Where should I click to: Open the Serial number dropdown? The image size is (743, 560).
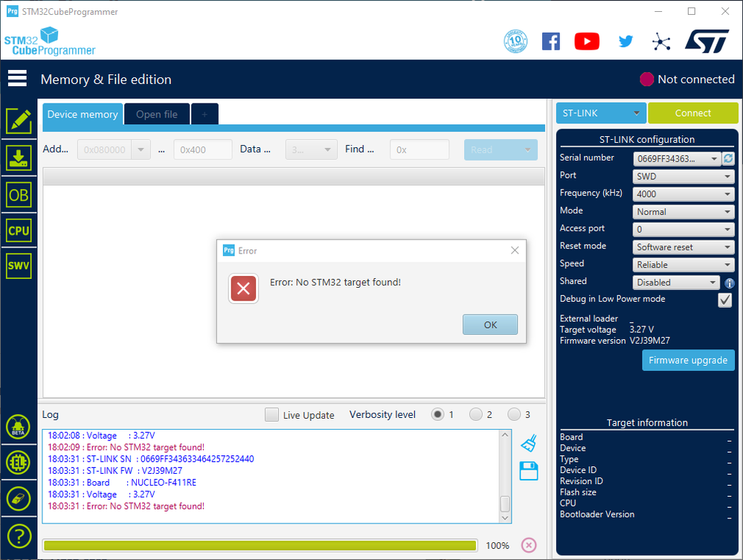[677, 158]
